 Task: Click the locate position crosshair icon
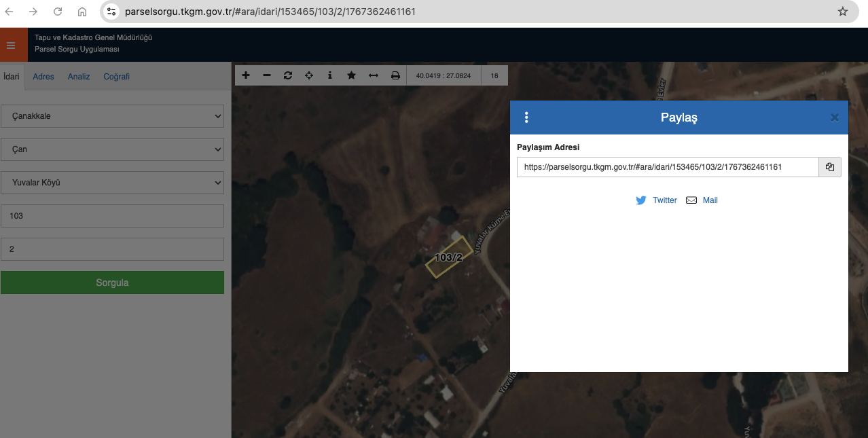(x=309, y=75)
